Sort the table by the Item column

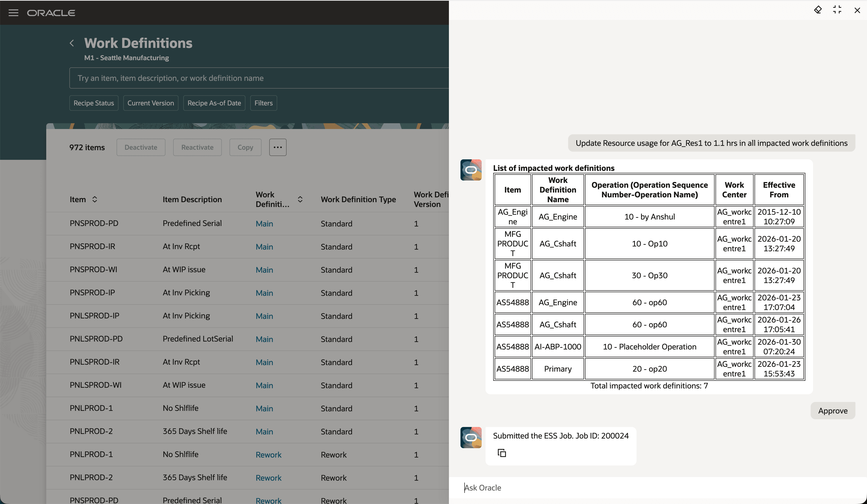pos(94,199)
